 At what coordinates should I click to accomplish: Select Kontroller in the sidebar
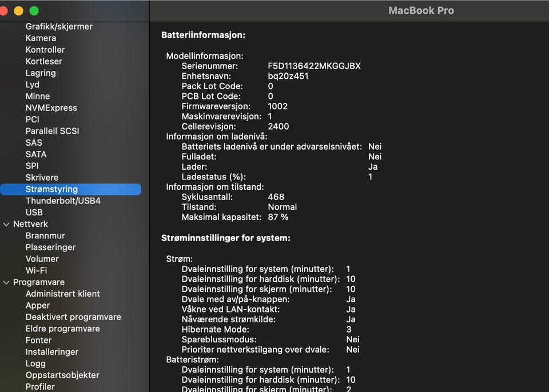[45, 50]
